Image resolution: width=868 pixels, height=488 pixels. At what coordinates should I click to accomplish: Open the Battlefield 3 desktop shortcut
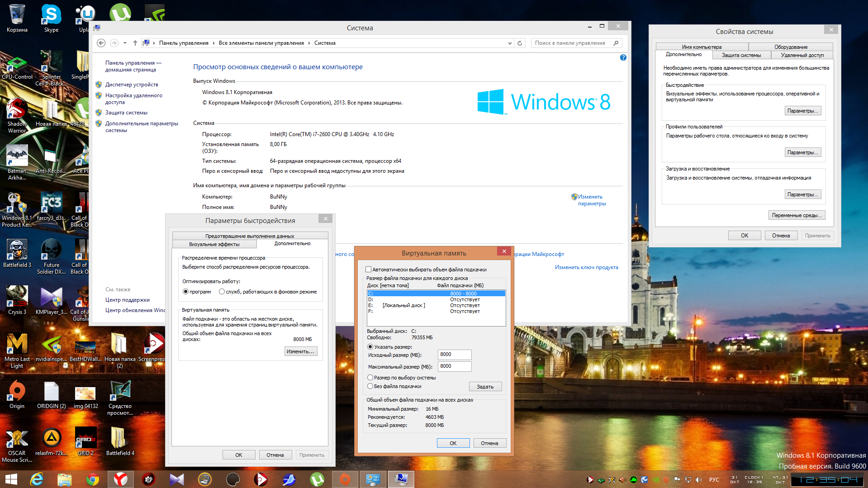17,252
